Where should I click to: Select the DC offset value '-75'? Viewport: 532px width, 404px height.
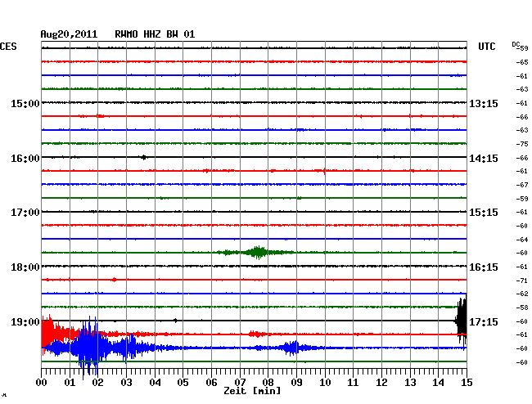point(522,144)
